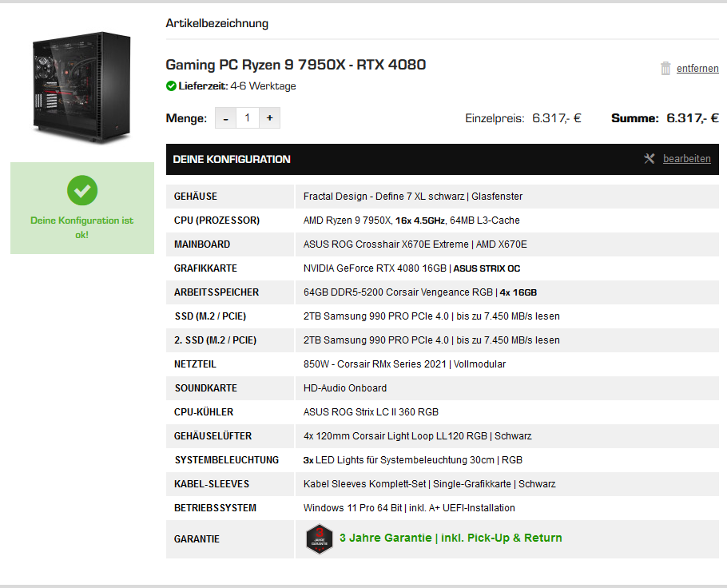
Task: Click the tools icon next to bearbeiten
Action: [x=649, y=159]
